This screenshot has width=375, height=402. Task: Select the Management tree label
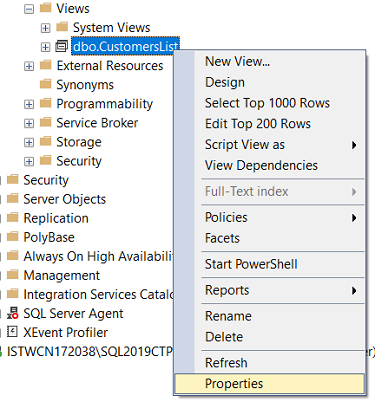62,276
